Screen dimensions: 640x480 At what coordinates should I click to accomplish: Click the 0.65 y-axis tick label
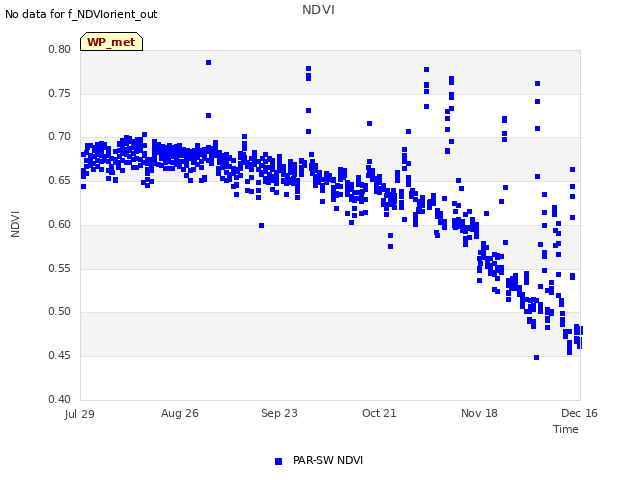60,180
